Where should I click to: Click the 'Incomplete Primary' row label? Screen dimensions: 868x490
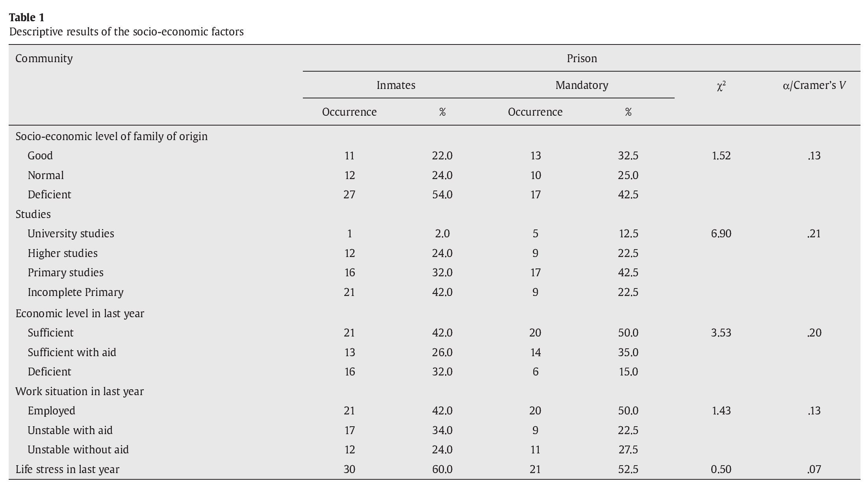(75, 292)
